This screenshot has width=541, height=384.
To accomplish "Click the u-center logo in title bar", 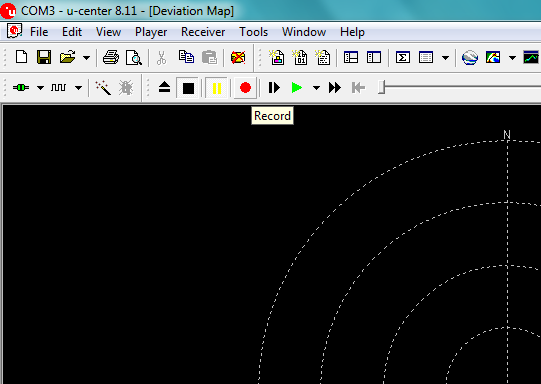I will (x=8, y=11).
